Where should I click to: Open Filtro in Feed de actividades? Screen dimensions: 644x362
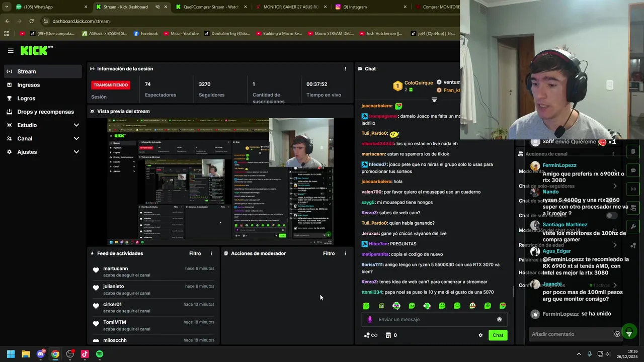(195, 253)
